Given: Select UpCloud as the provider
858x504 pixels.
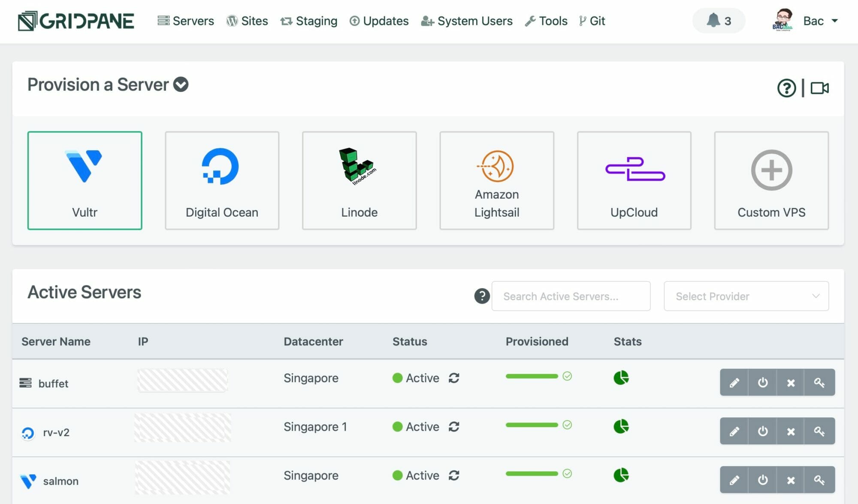Looking at the screenshot, I should 634,181.
